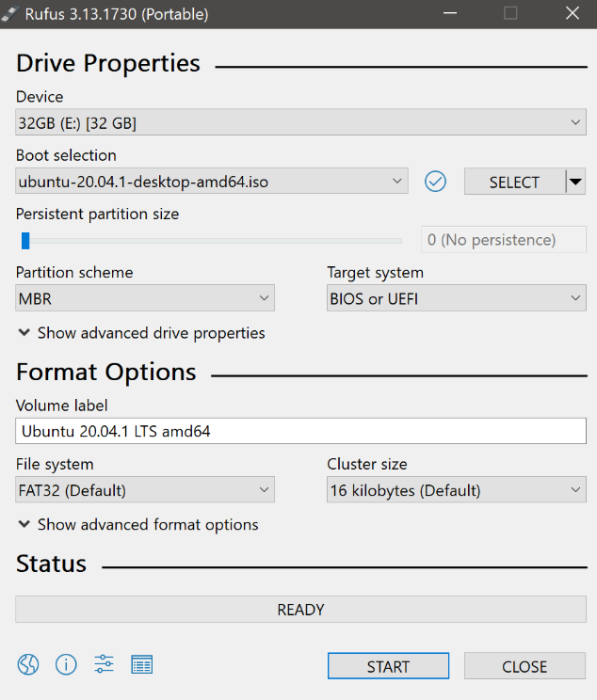This screenshot has width=597, height=700.
Task: Click the ISO checksum checkmark icon
Action: pyautogui.click(x=435, y=182)
